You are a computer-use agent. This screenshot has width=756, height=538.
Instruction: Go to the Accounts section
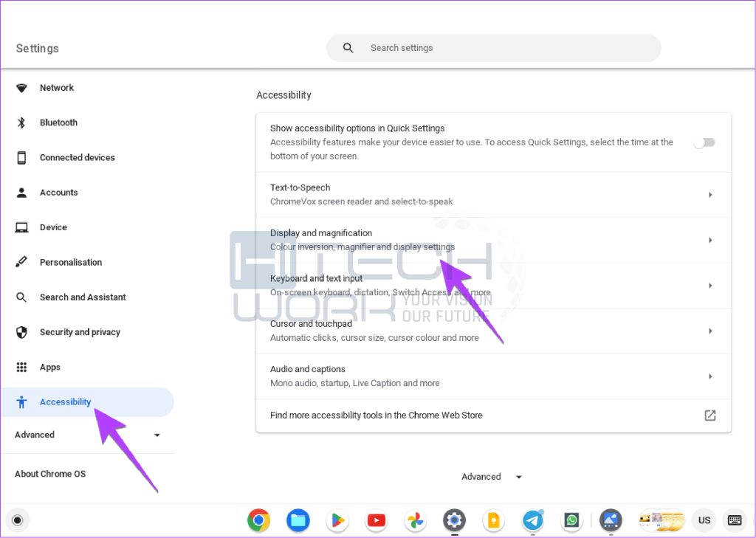coord(59,193)
